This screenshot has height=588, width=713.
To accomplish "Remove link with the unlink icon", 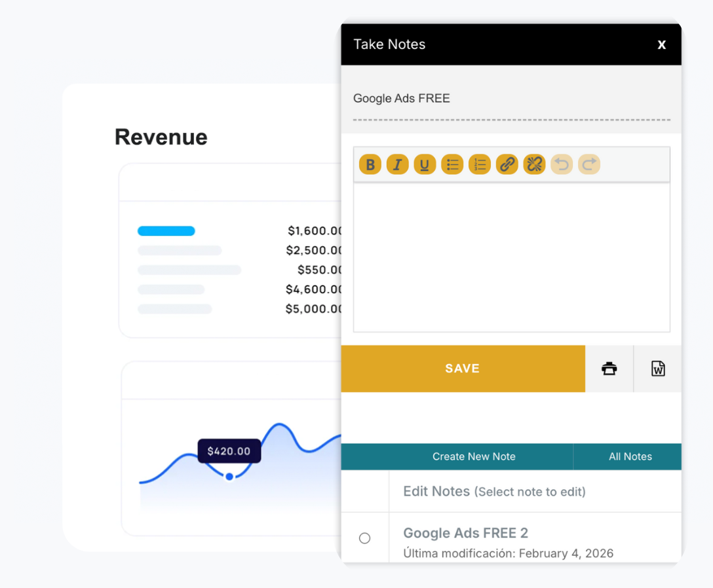I will click(x=535, y=164).
